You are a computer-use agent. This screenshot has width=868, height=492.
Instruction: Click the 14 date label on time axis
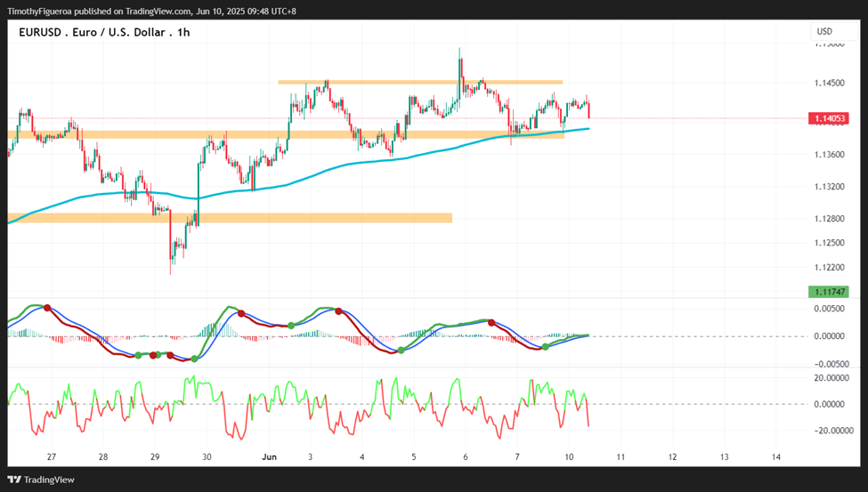tap(776, 457)
